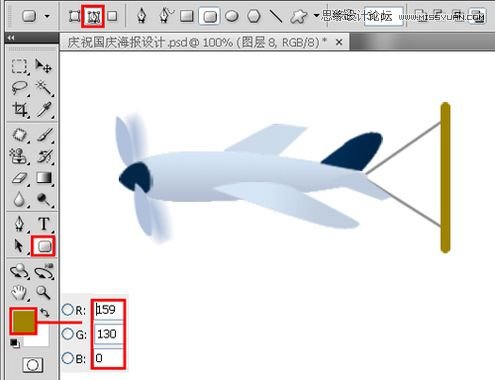
Task: Reset default foreground and background colors
Action: (x=14, y=342)
